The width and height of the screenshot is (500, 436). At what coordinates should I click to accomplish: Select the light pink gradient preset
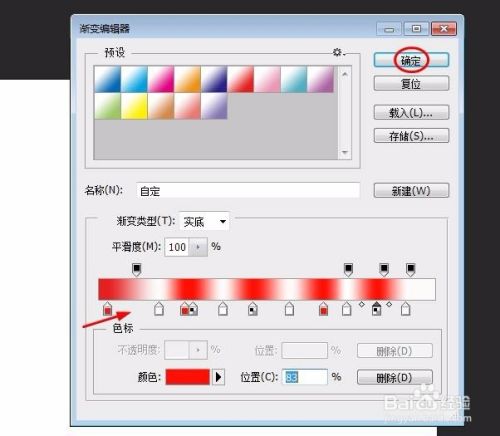pos(267,79)
